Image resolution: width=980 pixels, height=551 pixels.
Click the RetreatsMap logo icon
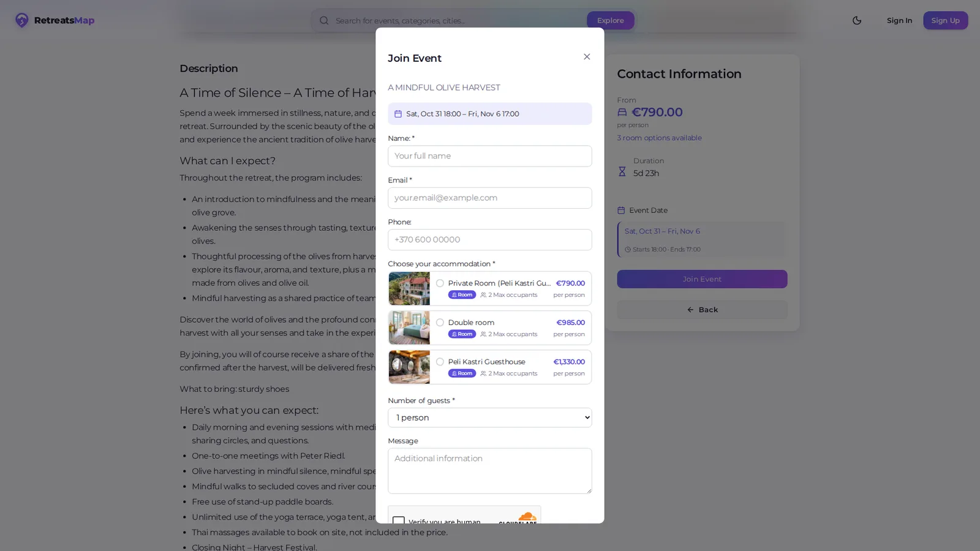[22, 20]
